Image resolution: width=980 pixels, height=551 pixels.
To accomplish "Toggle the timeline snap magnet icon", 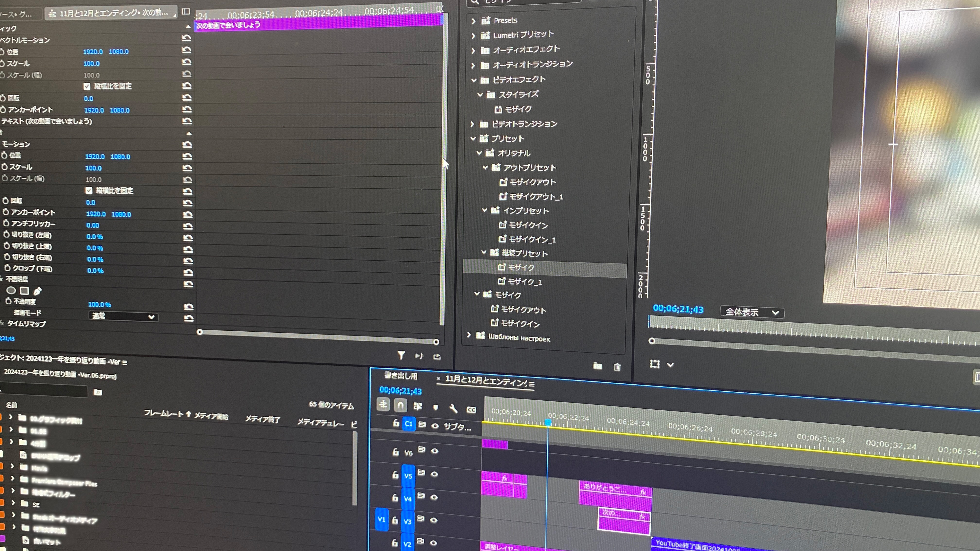I will click(400, 405).
